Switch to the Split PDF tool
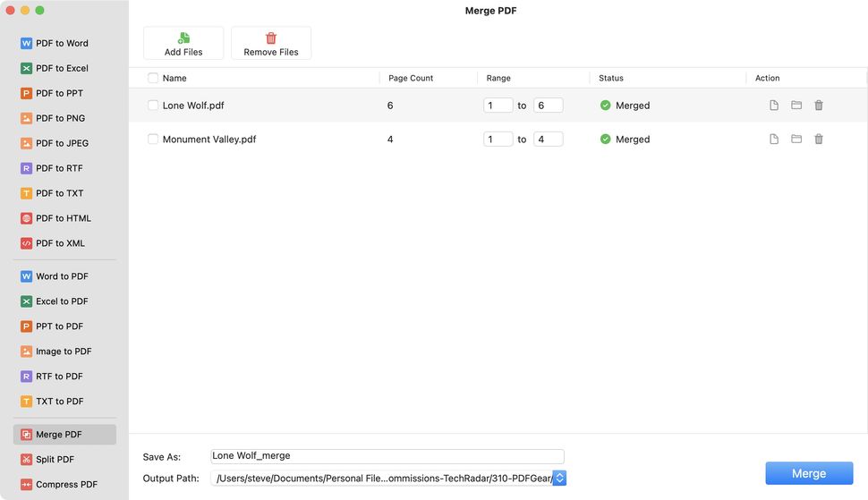Viewport: 868px width, 500px height. (x=55, y=460)
